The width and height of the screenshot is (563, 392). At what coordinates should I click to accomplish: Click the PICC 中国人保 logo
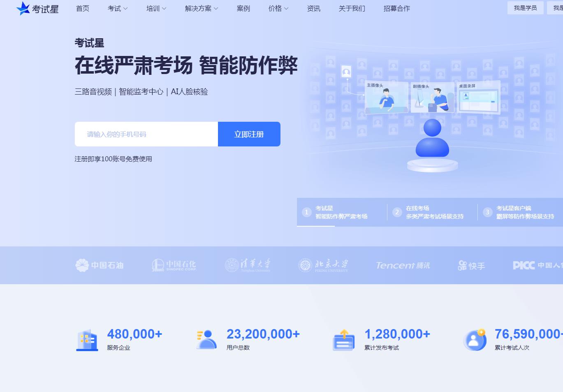(538, 265)
